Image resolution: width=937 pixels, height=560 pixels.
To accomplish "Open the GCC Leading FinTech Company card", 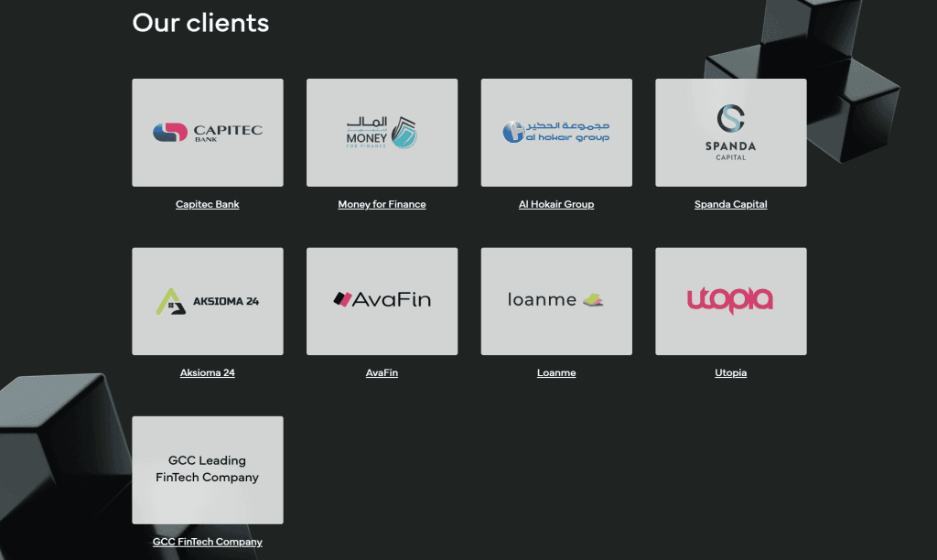I will click(x=208, y=469).
